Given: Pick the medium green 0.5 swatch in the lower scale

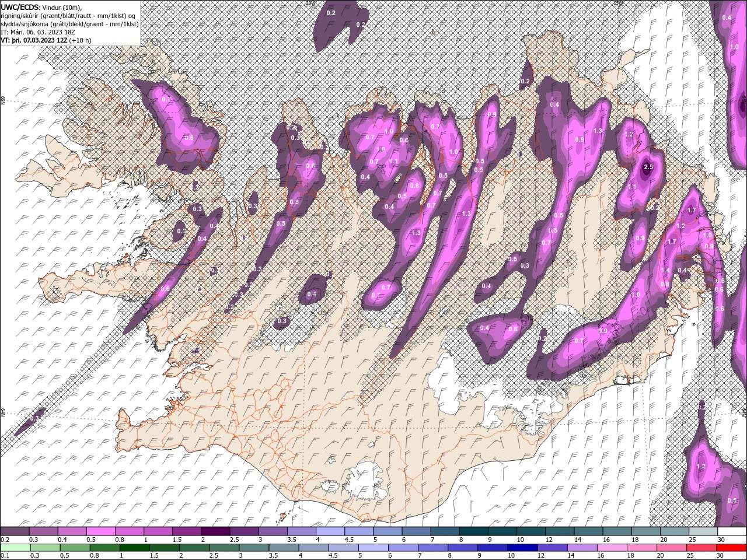Looking at the screenshot, I should click(x=75, y=548).
